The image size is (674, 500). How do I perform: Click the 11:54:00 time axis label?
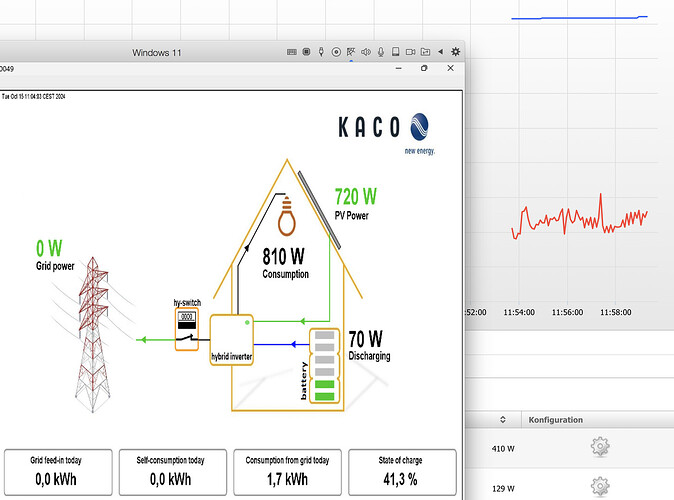tap(519, 312)
